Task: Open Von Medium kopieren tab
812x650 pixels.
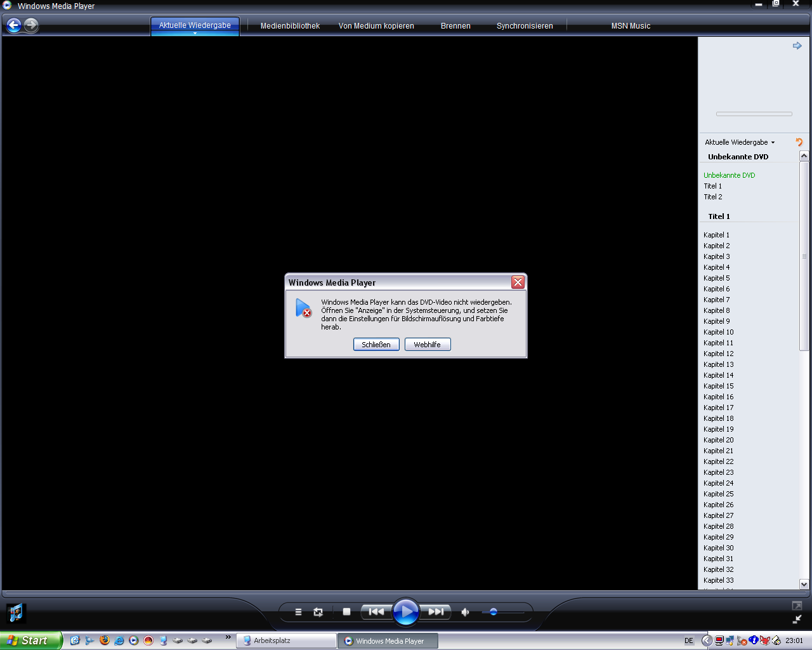Action: pos(376,26)
